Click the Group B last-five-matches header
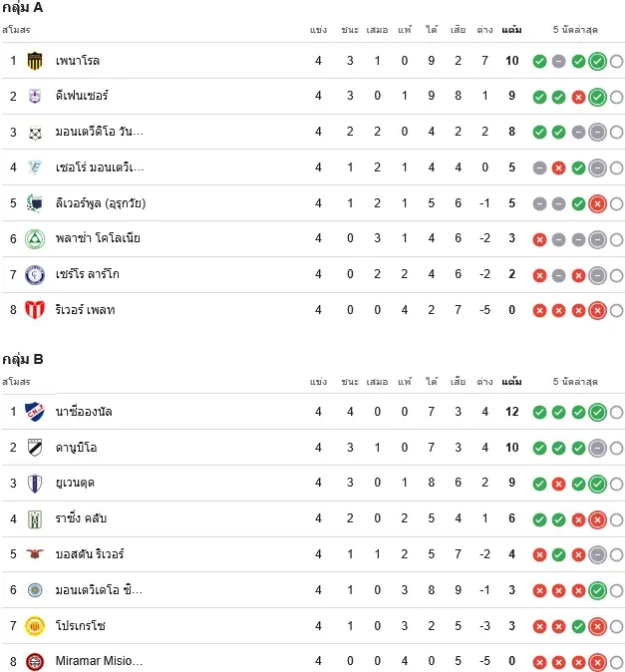Screen dimensions: 625x672 pyautogui.click(x=575, y=382)
